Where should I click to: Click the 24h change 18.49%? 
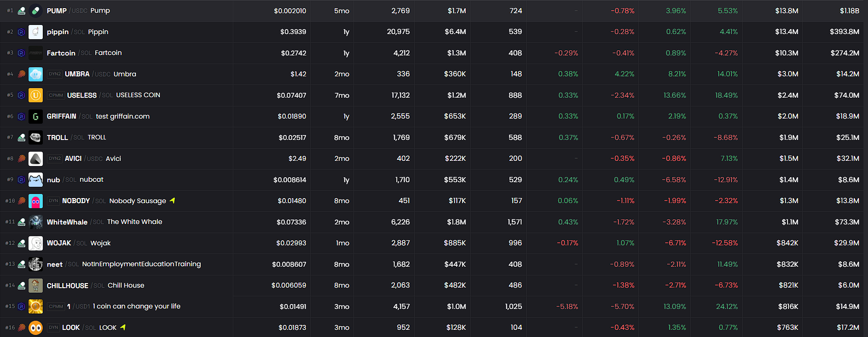point(726,95)
